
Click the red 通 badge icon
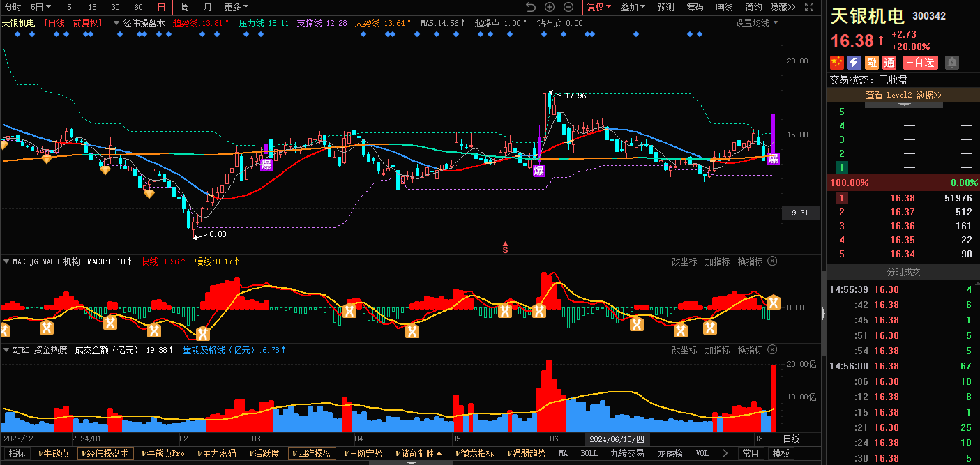(x=889, y=63)
